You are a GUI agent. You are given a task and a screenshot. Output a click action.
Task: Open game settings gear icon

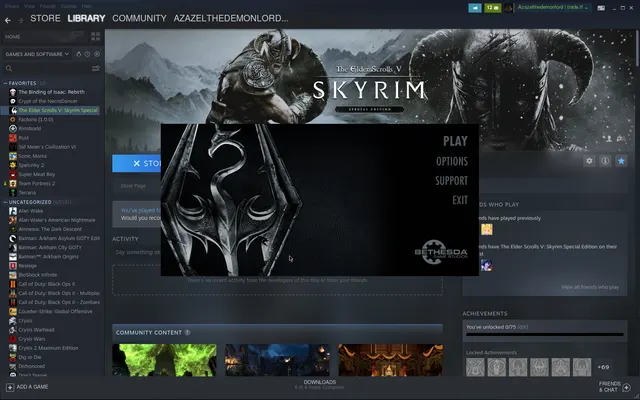[x=589, y=161]
